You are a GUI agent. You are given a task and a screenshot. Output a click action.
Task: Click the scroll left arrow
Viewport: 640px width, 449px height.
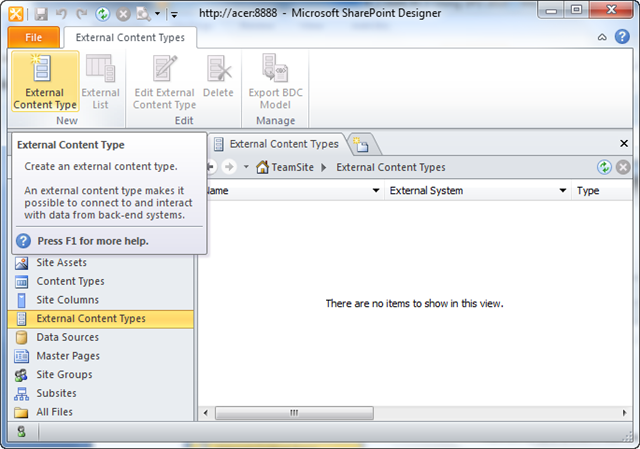pos(206,413)
